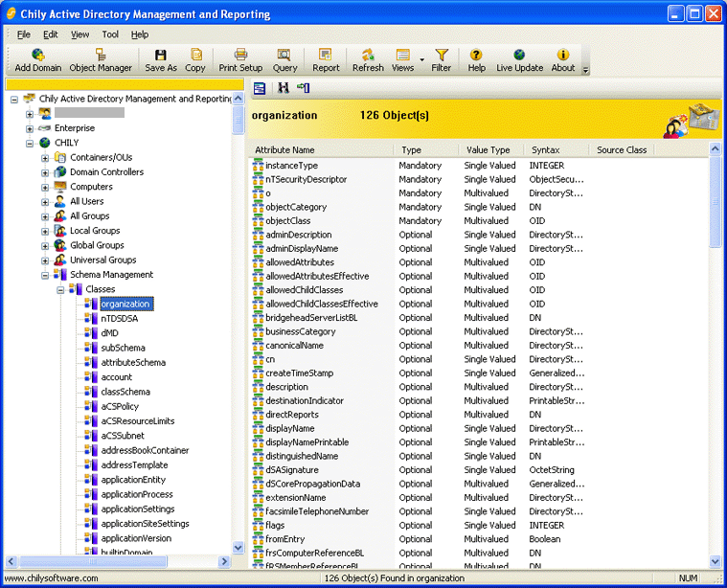Screen dimensions: 727x588
Task: Select the attributeSchema class
Action: pyautogui.click(x=133, y=363)
